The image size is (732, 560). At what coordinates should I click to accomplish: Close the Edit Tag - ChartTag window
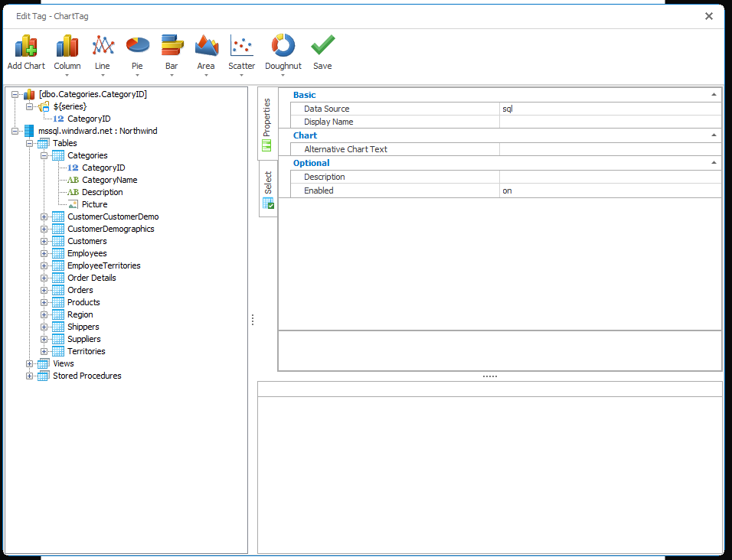[709, 16]
